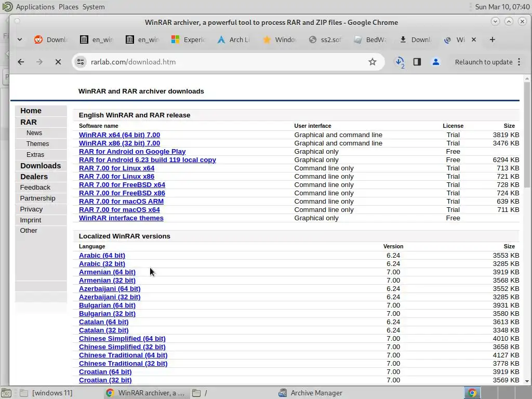Download RAR 7.00 for Linux x86
Screen dimensions: 532x399
tap(117, 177)
